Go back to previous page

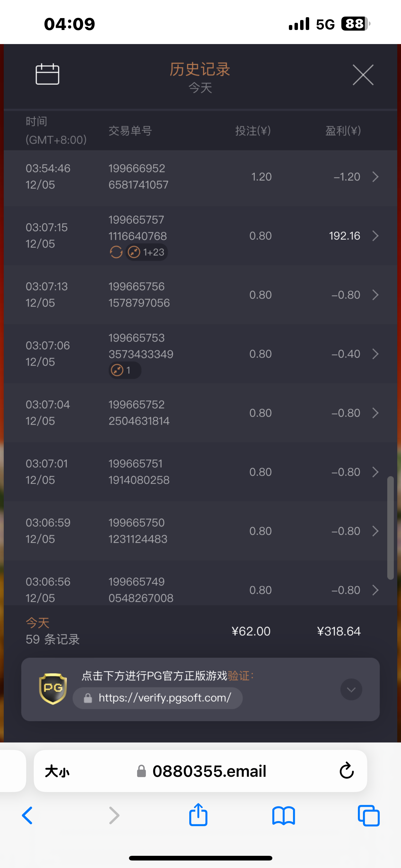coord(27,816)
